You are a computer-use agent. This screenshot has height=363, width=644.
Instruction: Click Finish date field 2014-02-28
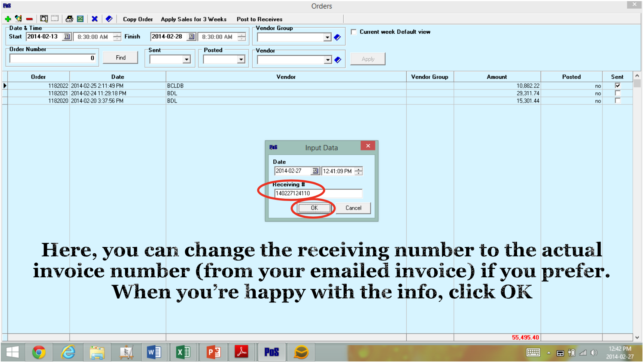click(169, 37)
